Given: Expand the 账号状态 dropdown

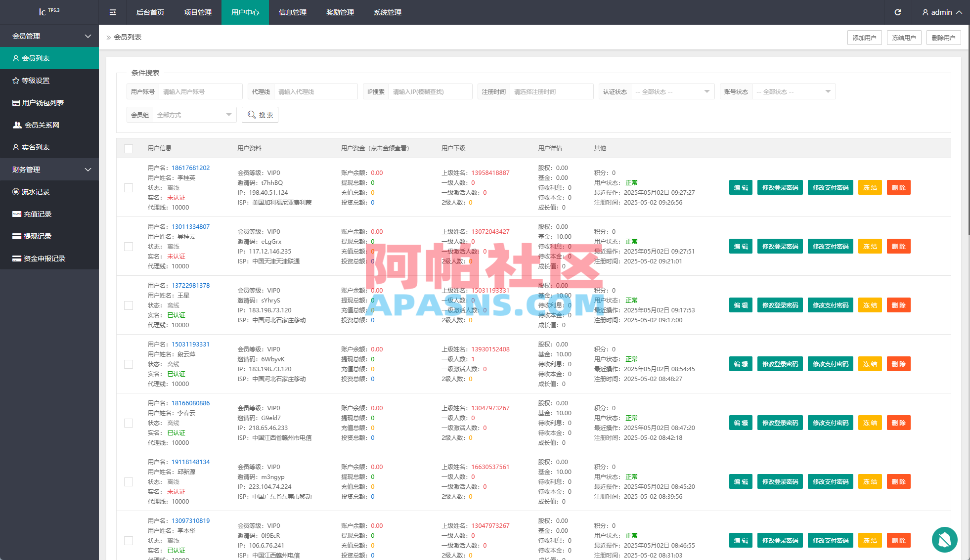Looking at the screenshot, I should 794,91.
